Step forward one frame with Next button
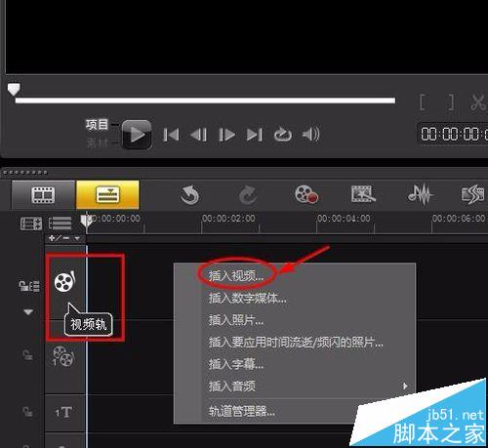This screenshot has width=488, height=448. pos(226,135)
